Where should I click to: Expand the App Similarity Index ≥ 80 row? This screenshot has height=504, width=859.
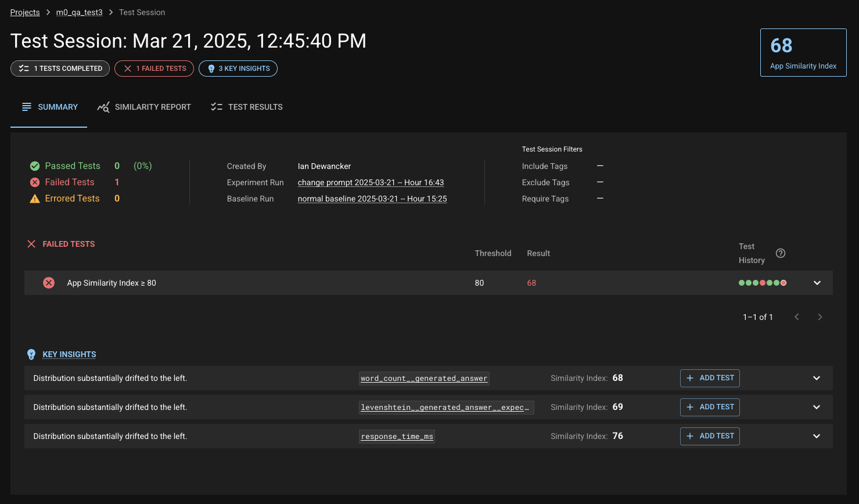point(817,283)
